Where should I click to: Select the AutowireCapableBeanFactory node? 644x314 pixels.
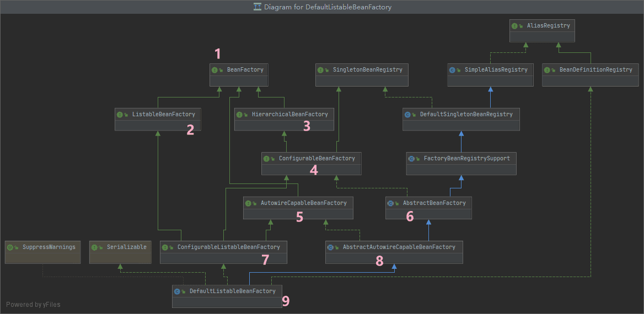(x=298, y=208)
